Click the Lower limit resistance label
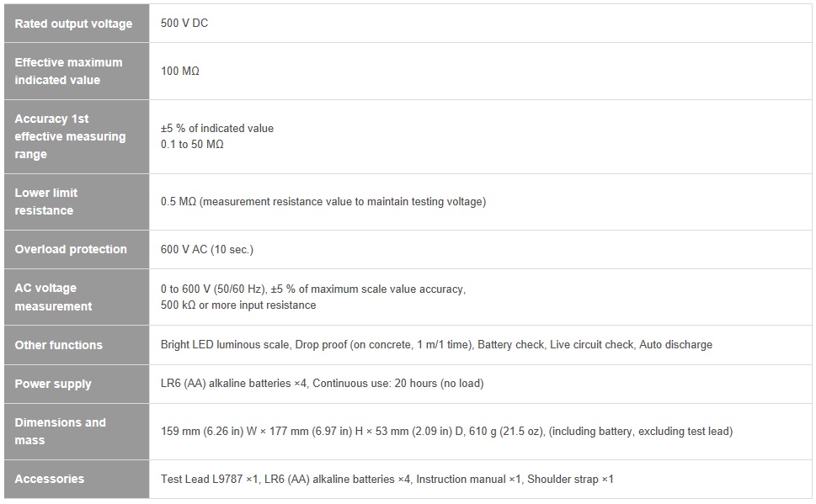The height and width of the screenshot is (504, 816). tap(45, 202)
